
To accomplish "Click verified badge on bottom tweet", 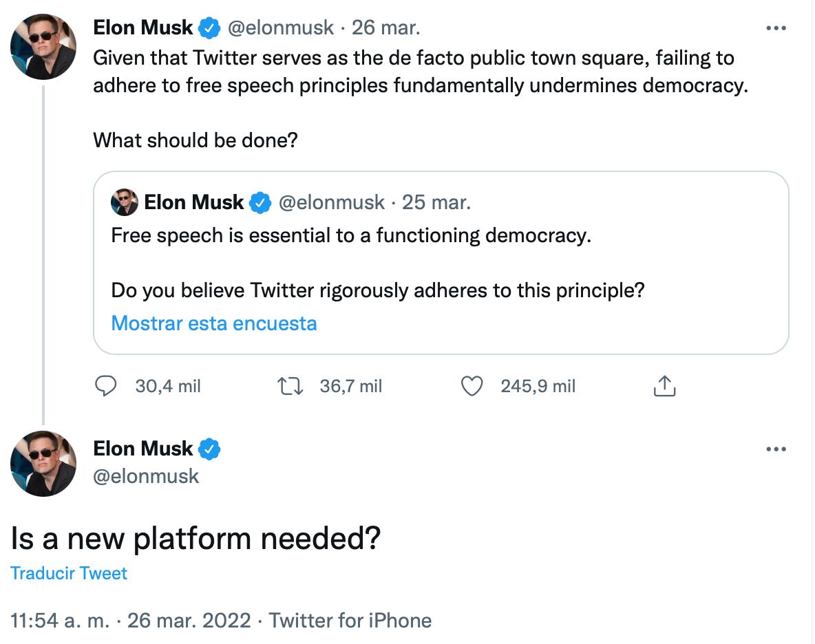I will [209, 449].
